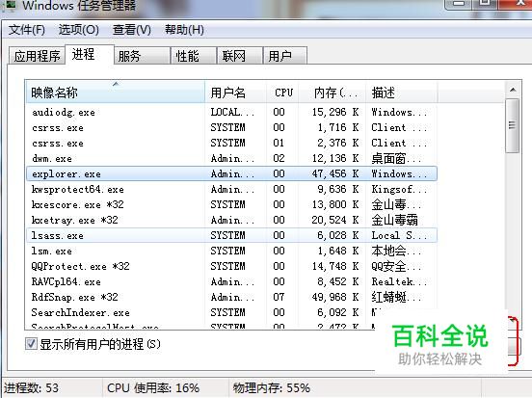The height and width of the screenshot is (398, 532).
Task: Open the 文件(F) menu
Action: (x=26, y=30)
